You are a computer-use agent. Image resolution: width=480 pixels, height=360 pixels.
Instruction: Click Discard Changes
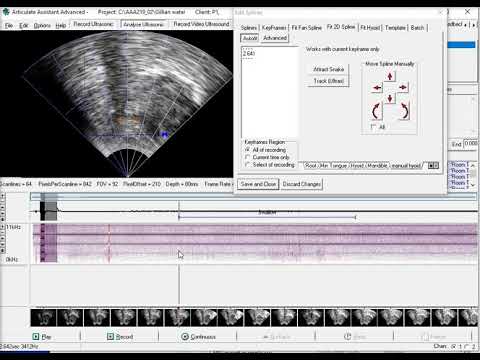tap(302, 184)
